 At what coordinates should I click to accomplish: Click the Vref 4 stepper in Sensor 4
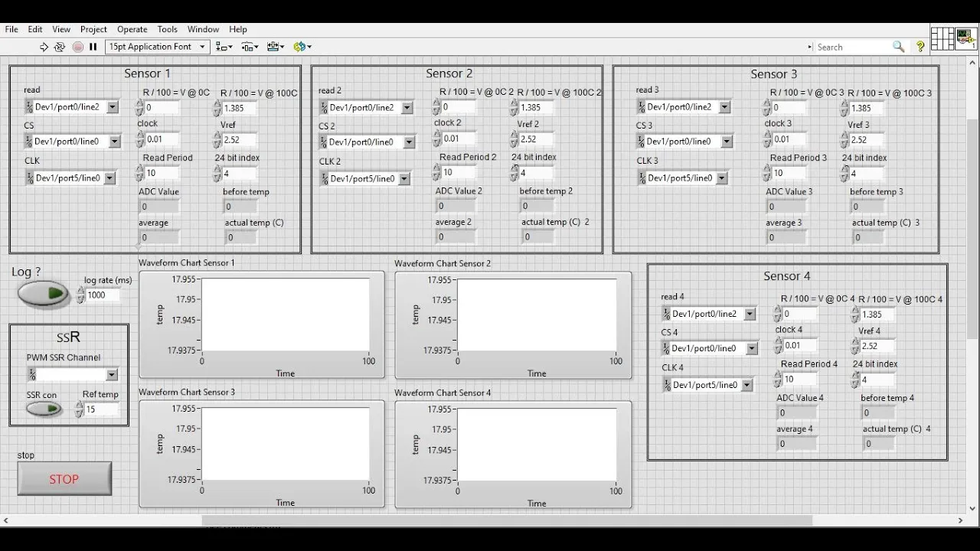[x=855, y=347]
